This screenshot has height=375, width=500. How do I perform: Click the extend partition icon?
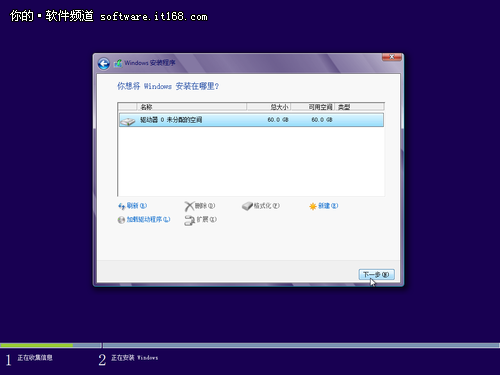189,220
